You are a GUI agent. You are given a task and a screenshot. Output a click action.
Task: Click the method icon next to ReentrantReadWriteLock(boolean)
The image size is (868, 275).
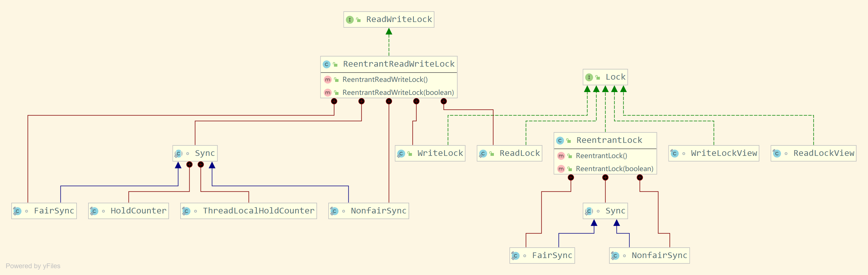click(327, 93)
